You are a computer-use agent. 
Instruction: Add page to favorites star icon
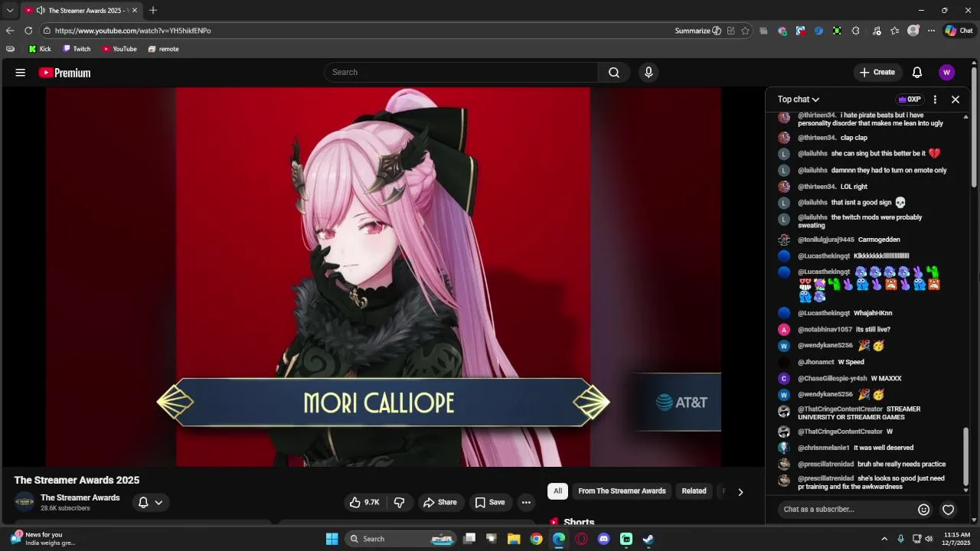click(745, 31)
